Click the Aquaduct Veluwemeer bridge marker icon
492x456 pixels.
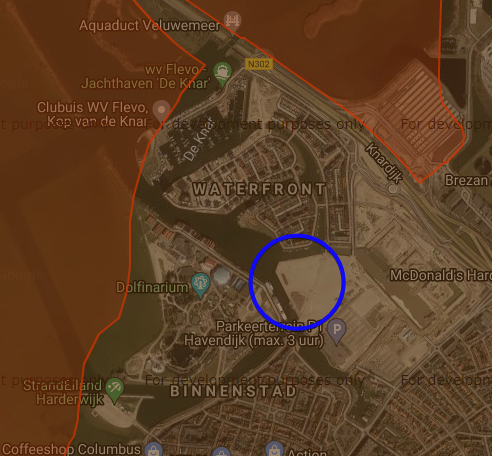pos(232,20)
